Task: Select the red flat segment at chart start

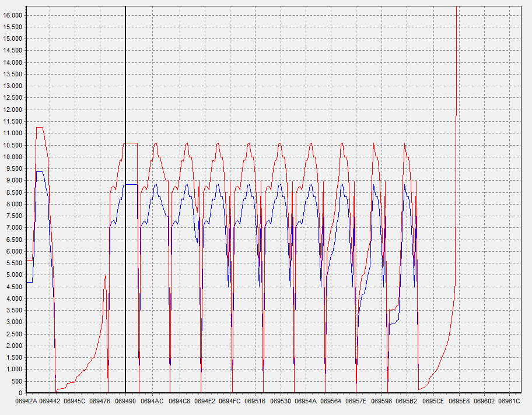Action: point(29,260)
